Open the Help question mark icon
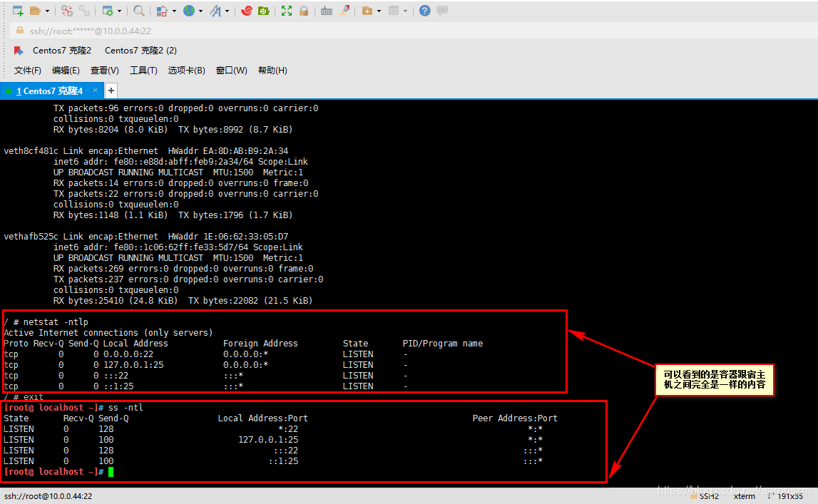 pyautogui.click(x=425, y=11)
